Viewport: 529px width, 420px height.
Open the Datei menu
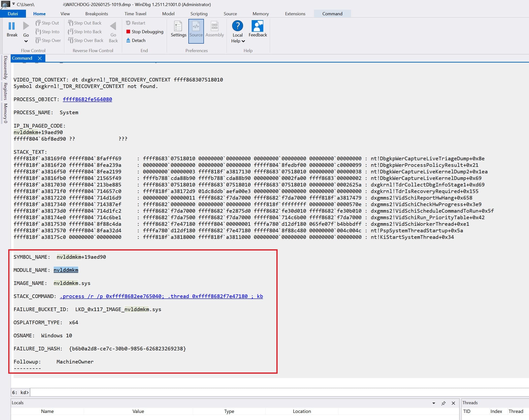[x=13, y=14]
